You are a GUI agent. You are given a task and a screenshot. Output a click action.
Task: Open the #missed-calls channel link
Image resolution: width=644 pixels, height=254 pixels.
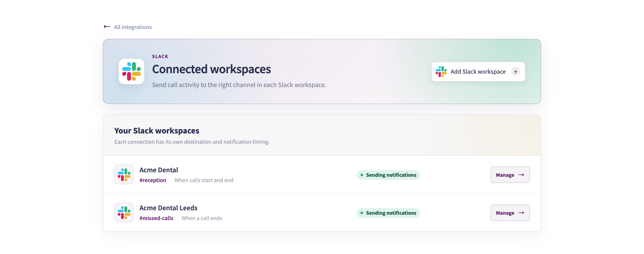pyautogui.click(x=156, y=218)
